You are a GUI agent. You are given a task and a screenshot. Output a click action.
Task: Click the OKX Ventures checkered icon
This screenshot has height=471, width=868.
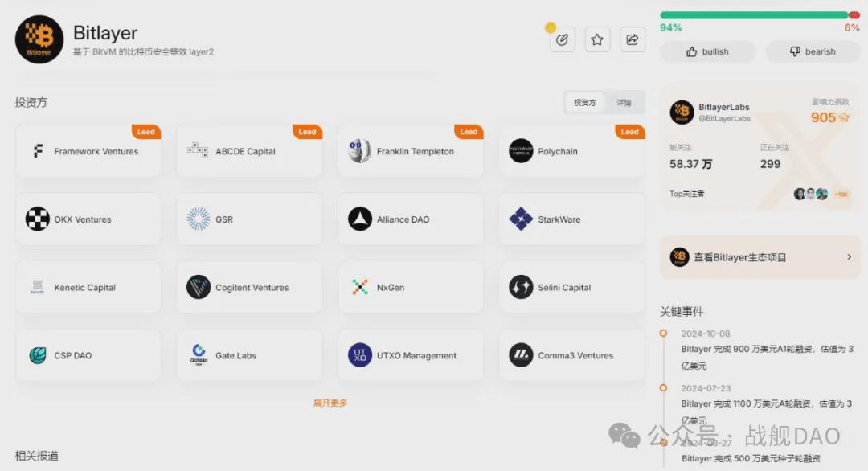(37, 219)
